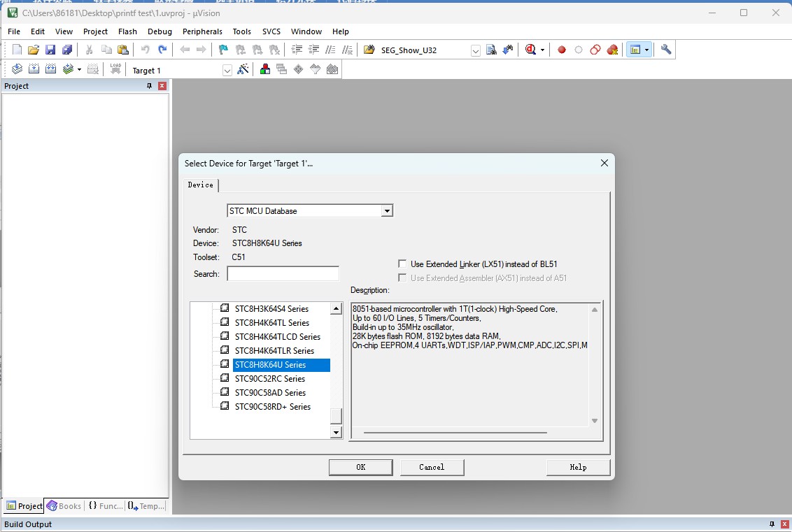Select STC90C52RC Series device
This screenshot has height=532, width=792.
[270, 379]
